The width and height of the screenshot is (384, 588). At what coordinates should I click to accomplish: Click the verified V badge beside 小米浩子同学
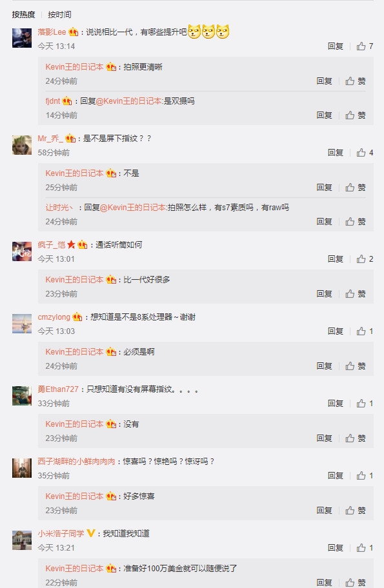pos(90,533)
